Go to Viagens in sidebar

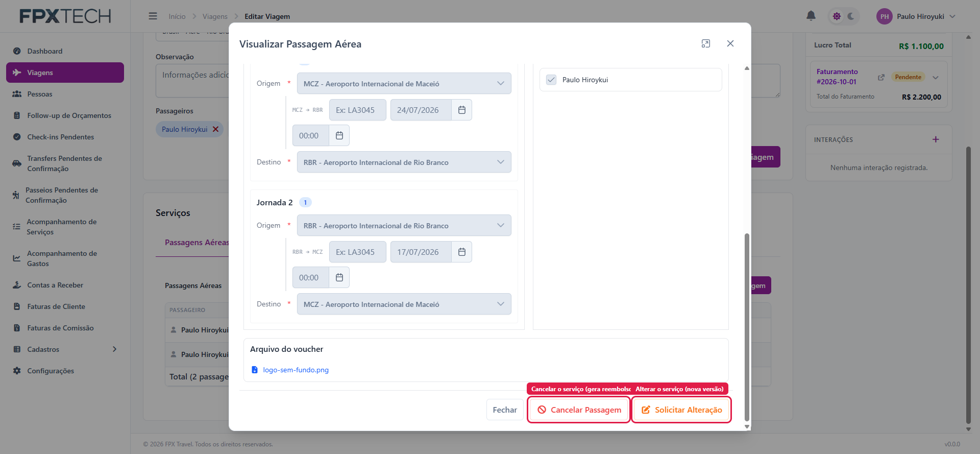pos(65,73)
